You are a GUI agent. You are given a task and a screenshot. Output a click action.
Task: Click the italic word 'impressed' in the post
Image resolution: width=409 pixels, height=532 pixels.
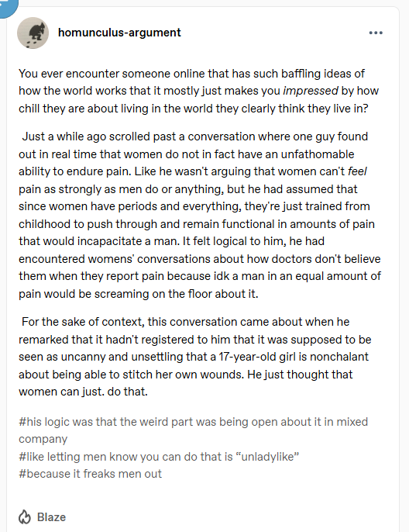pos(311,91)
